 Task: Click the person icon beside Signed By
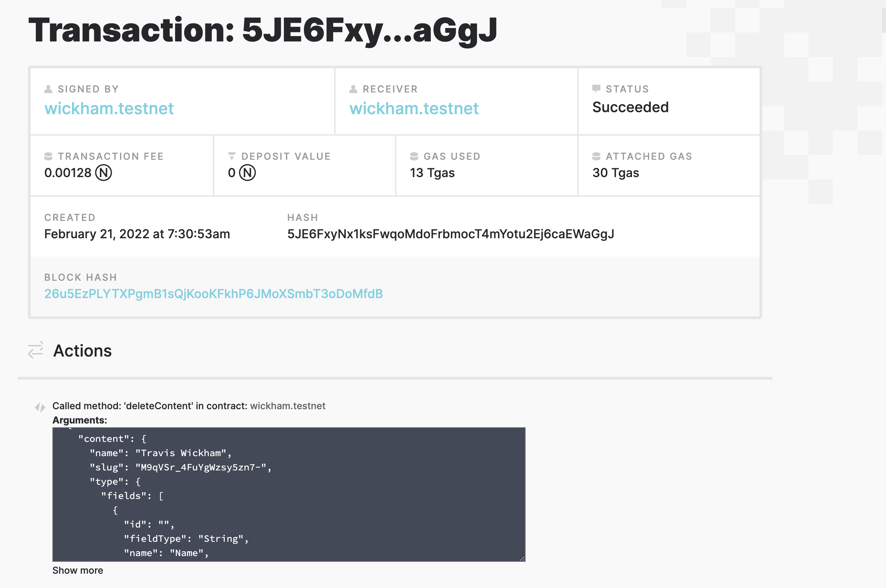click(x=48, y=89)
